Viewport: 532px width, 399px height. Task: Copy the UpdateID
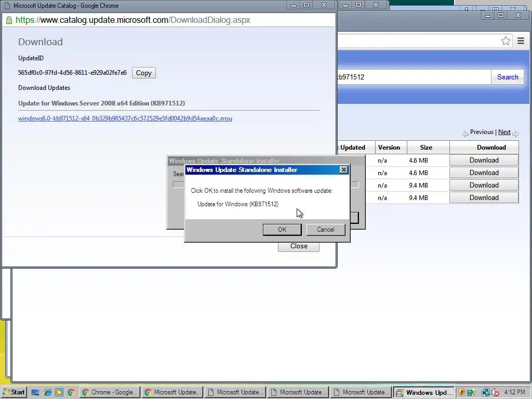tap(144, 73)
